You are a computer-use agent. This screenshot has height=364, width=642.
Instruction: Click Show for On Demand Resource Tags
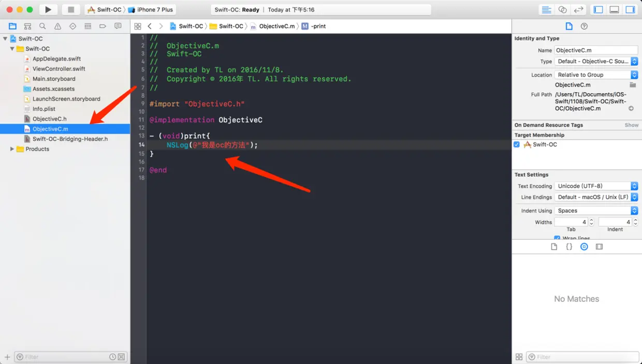[632, 125]
